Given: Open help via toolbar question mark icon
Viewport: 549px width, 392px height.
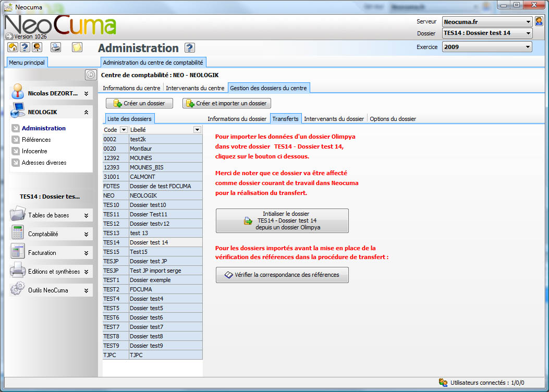Looking at the screenshot, I should point(25,47).
